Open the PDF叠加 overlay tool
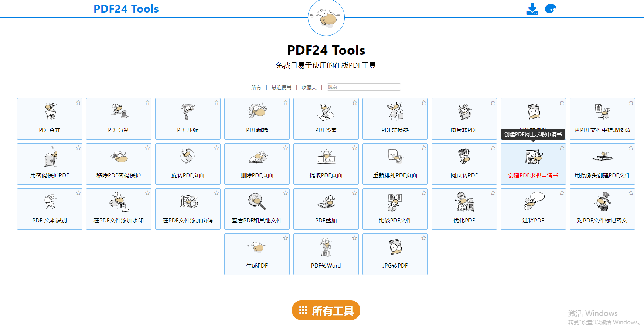This screenshot has width=644, height=326. point(326,209)
